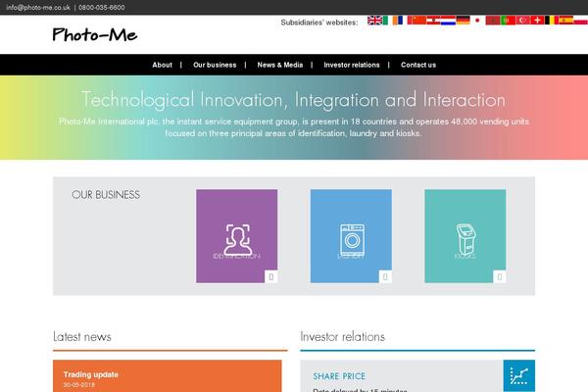
Task: Click the Photo-Me logo
Action: point(94,34)
